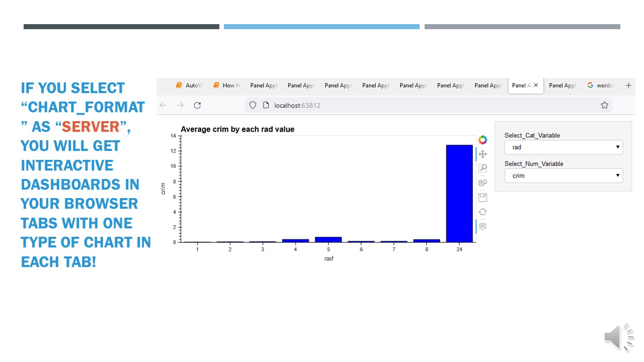
Task: Click the browser back arrow
Action: [163, 105]
